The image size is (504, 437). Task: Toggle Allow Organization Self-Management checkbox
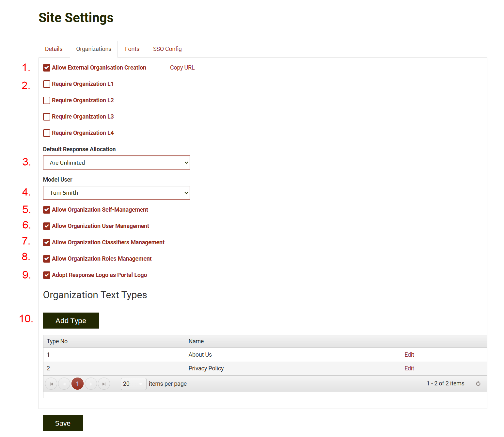click(x=47, y=210)
